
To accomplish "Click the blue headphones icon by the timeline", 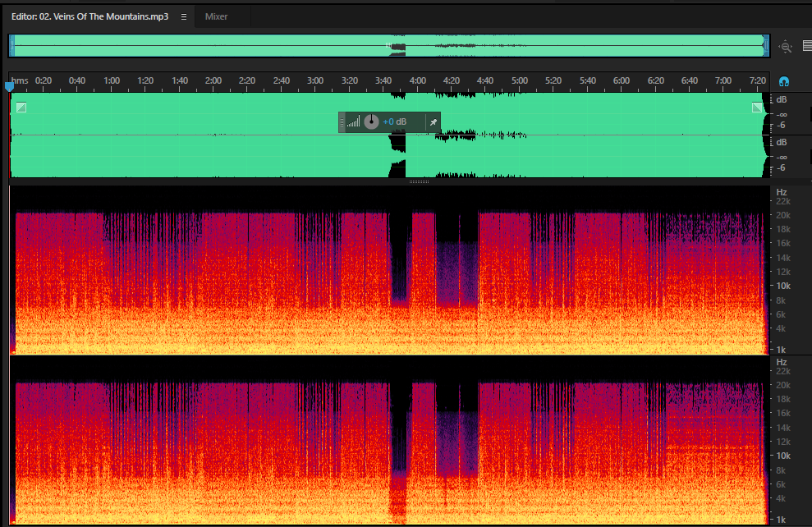I will 784,81.
